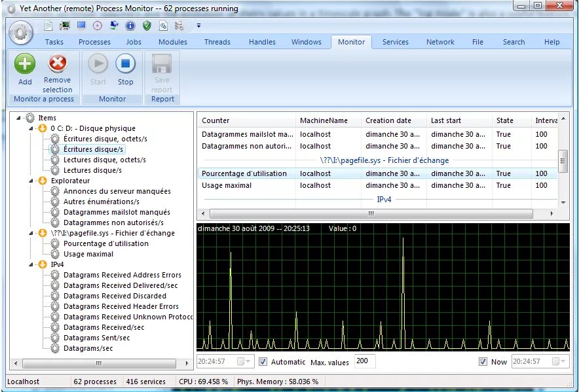Image resolution: width=579 pixels, height=392 pixels.
Task: Click the Max. values input field
Action: tap(365, 361)
